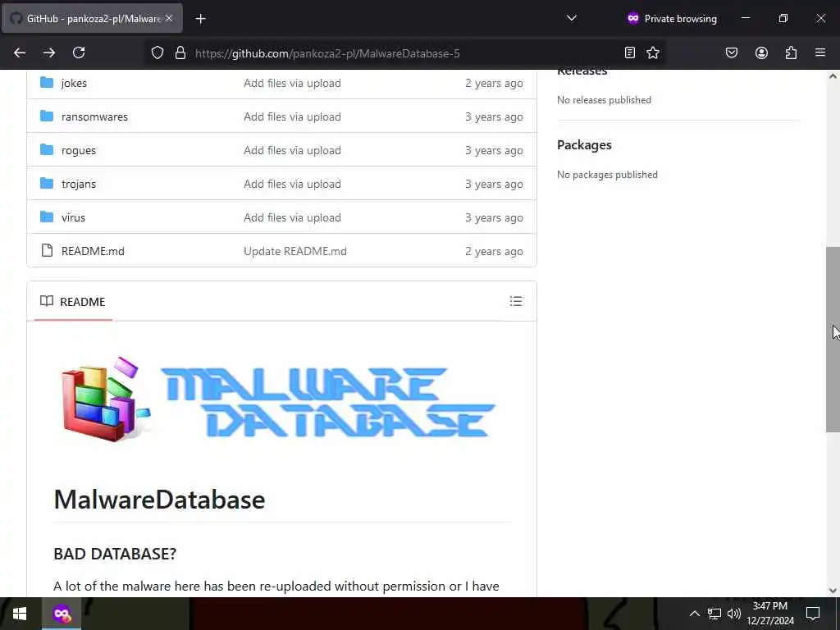Open the volume speaker tray icon
840x630 pixels.
coord(734,614)
